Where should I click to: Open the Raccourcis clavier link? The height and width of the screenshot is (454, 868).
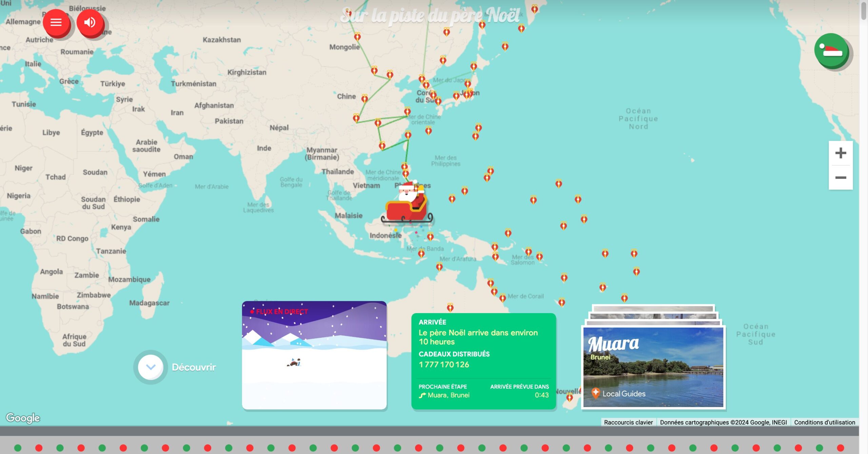pyautogui.click(x=628, y=422)
